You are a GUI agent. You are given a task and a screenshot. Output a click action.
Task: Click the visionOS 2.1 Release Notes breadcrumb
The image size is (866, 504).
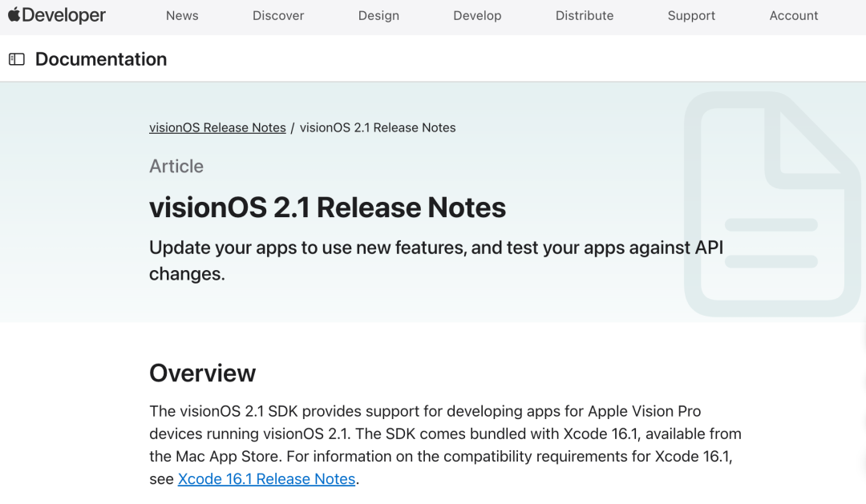[378, 127]
